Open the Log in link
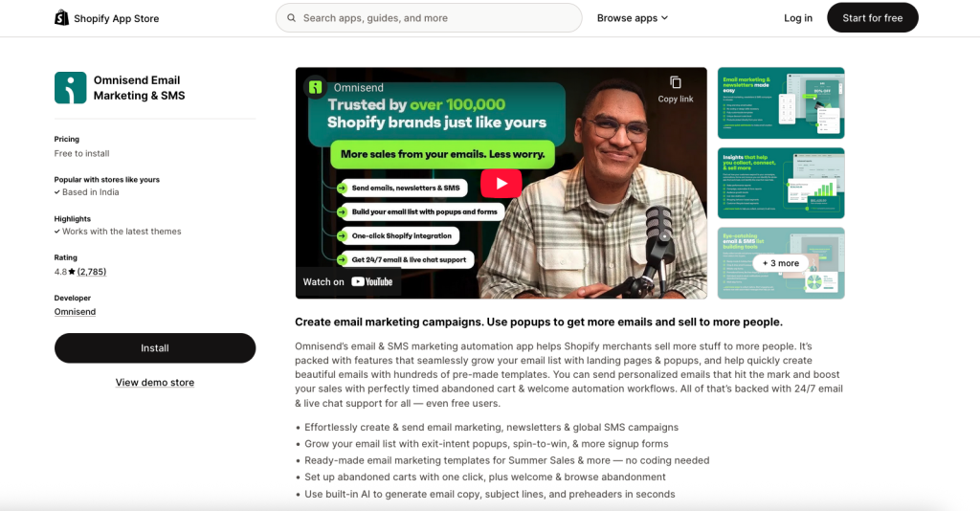Image resolution: width=980 pixels, height=511 pixels. (x=798, y=18)
